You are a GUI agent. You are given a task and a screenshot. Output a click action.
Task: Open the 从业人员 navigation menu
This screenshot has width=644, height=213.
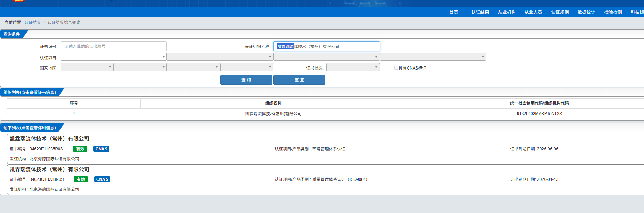pyautogui.click(x=533, y=12)
